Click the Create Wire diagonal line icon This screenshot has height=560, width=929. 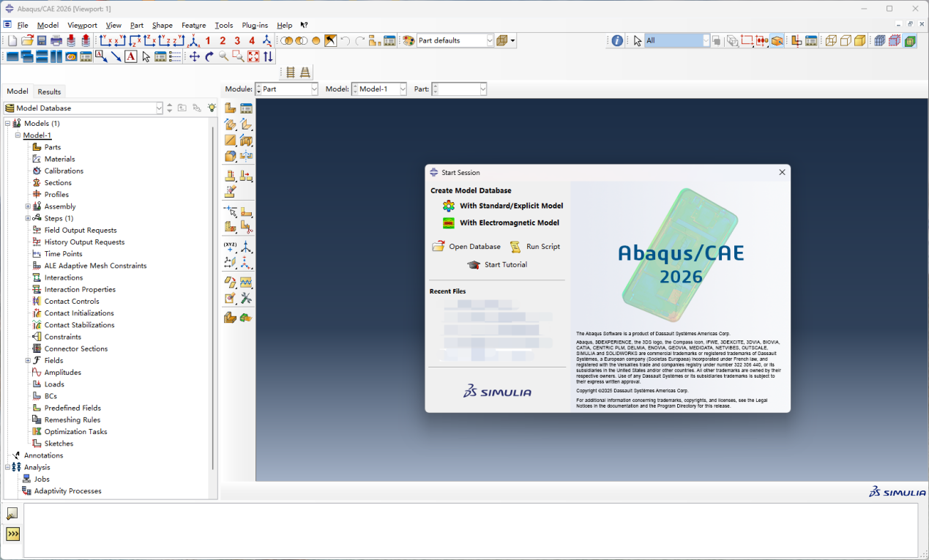click(x=230, y=141)
